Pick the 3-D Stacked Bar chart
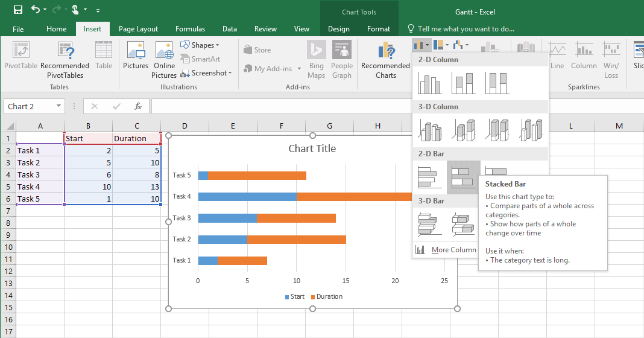The image size is (644, 338). pyautogui.click(x=463, y=225)
